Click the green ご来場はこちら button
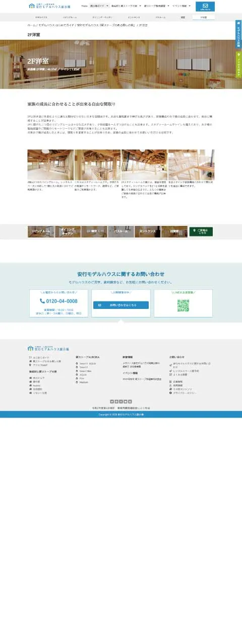Viewport: 242px width, 644px height. click(201, 231)
